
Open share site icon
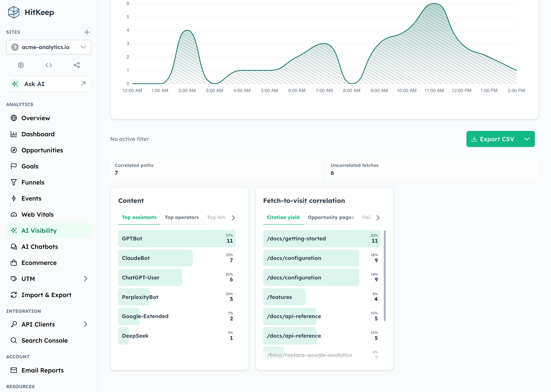[x=77, y=65]
